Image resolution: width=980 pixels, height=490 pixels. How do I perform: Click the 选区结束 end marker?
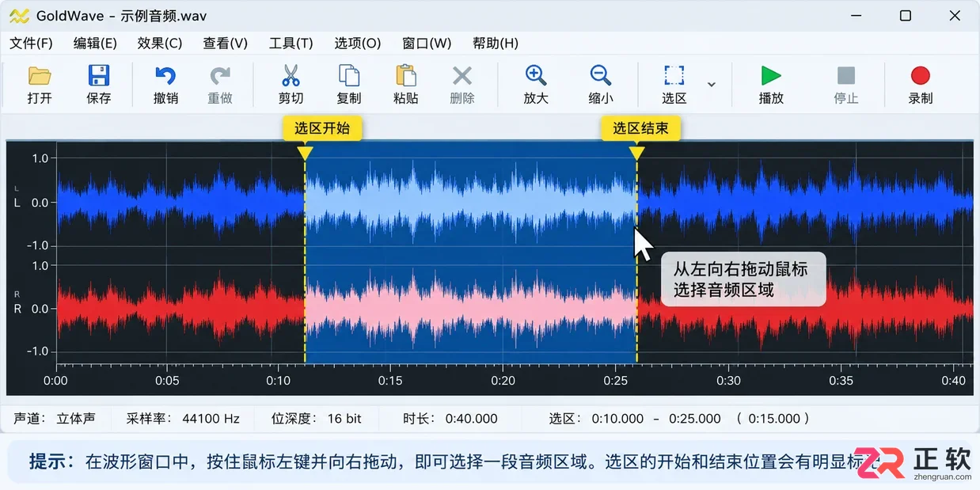(640, 128)
